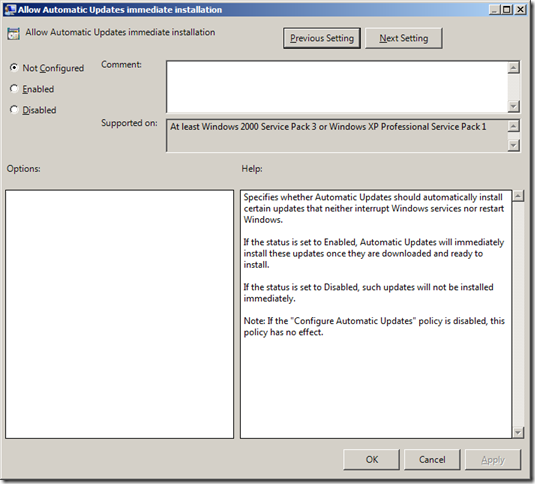Click the 'Note: If the Configure Automatic Updates' text
This screenshot has width=535, height=484.
[374, 326]
